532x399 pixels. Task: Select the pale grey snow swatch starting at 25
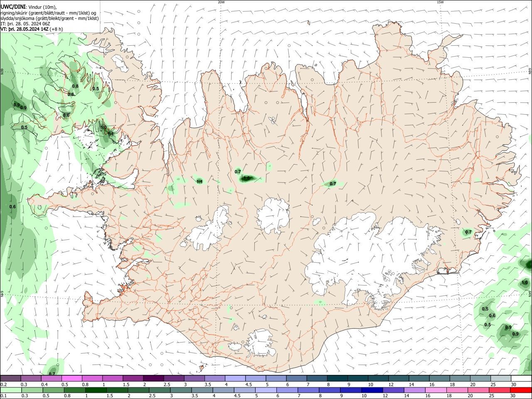[501, 379]
